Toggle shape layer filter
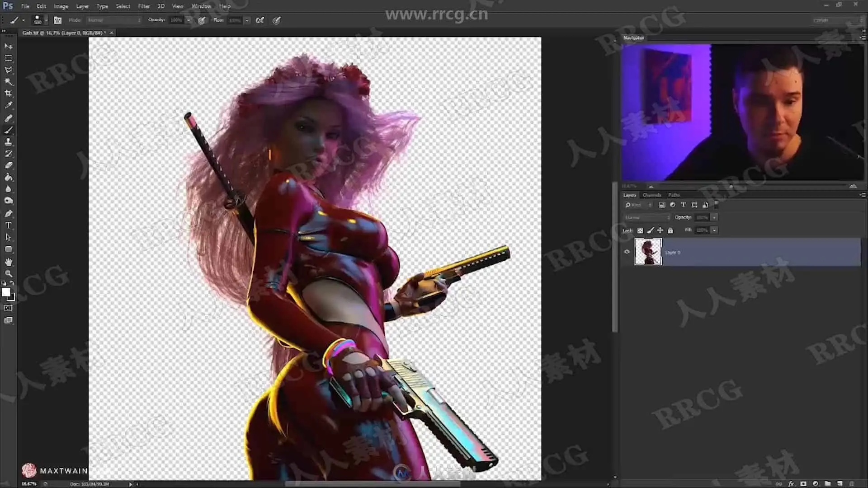 point(694,205)
